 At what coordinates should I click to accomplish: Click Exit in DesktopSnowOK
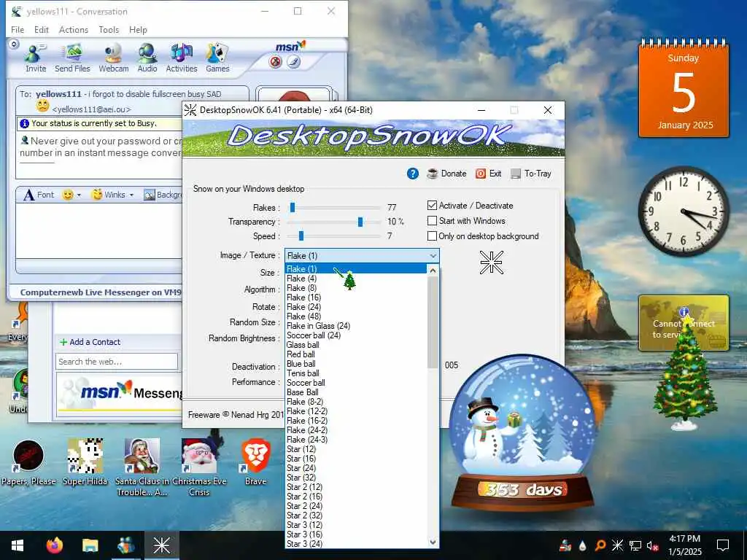(488, 174)
